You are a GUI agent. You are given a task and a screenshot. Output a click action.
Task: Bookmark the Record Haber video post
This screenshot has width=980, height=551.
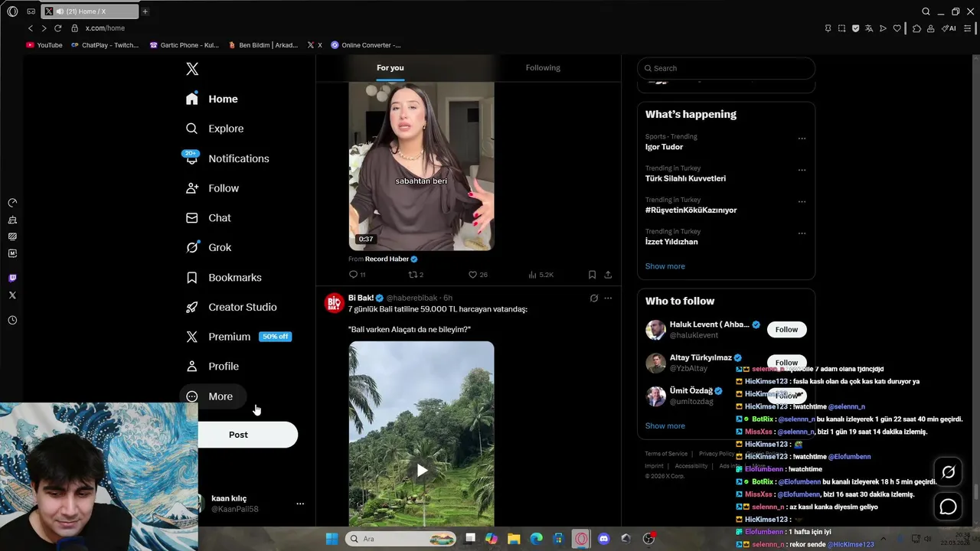click(x=592, y=275)
